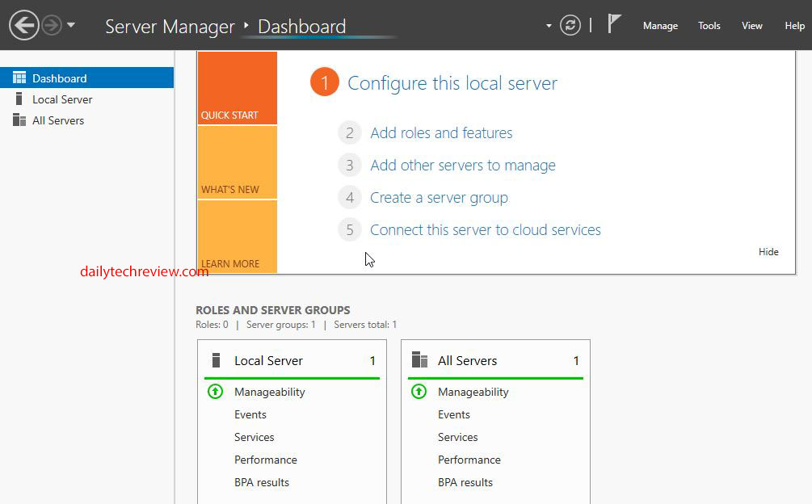Hide the welcome Quick Start tile
This screenshot has height=504, width=812.
tap(768, 251)
